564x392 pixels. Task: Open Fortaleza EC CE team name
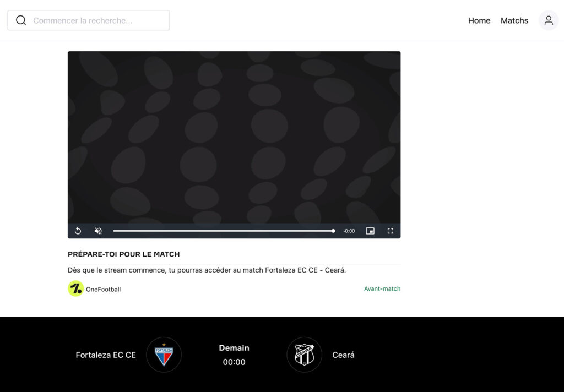[106, 355]
